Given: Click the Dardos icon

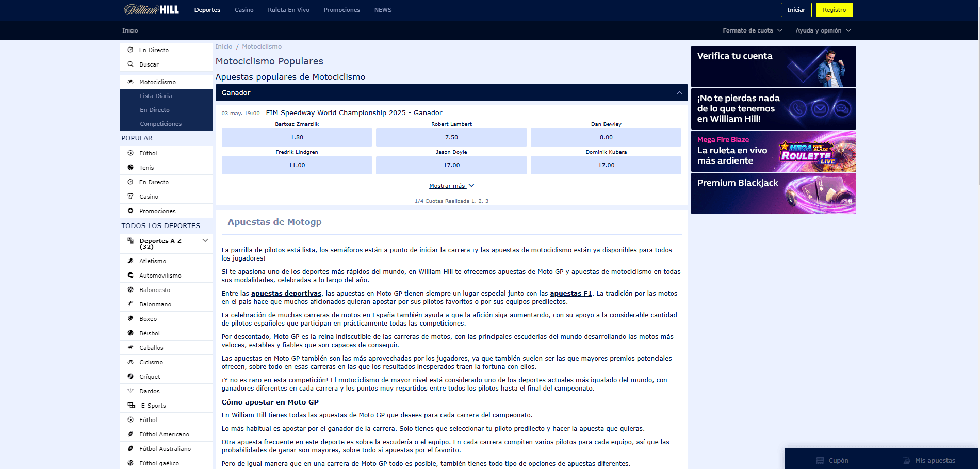Looking at the screenshot, I should pos(130,391).
